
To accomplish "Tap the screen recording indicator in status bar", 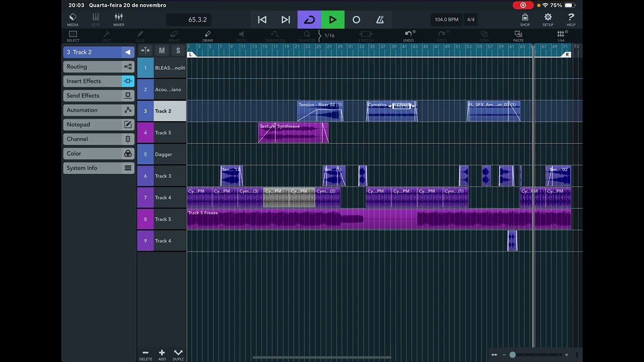I will point(523,5).
